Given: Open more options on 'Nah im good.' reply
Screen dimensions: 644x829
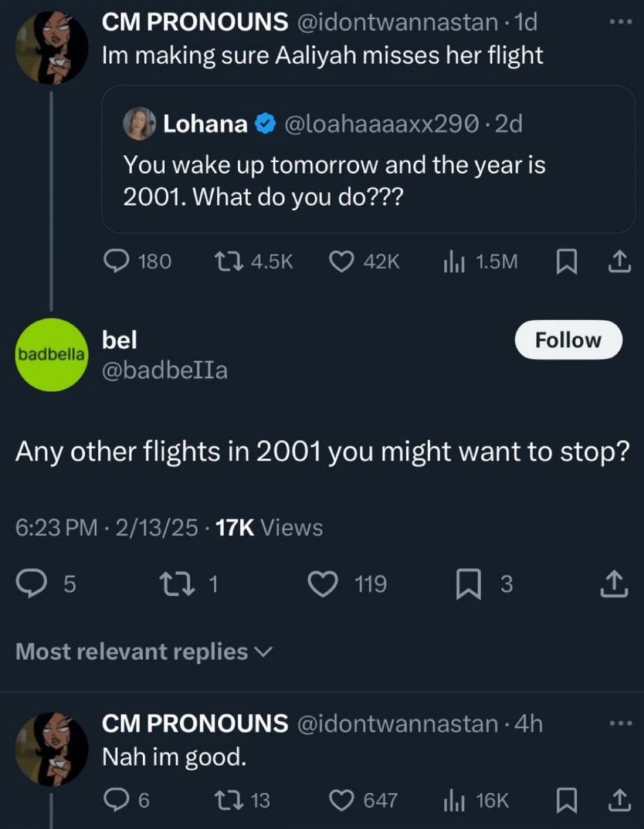Looking at the screenshot, I should click(620, 723).
